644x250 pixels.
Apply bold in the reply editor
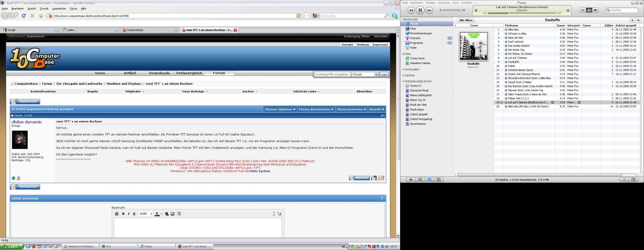coord(123,214)
